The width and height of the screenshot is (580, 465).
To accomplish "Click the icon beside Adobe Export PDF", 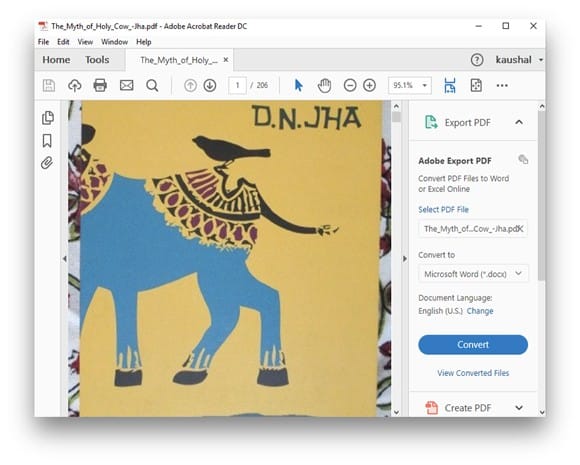I will tap(523, 159).
